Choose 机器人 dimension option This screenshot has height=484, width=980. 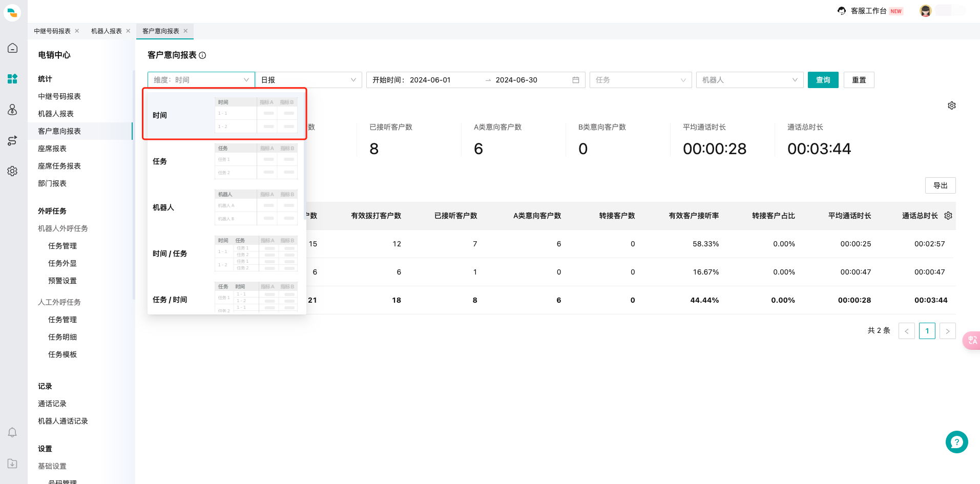(x=224, y=207)
